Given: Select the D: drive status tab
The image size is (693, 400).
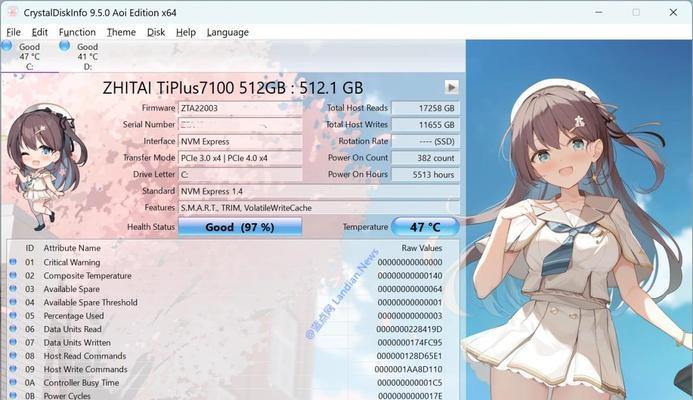Looking at the screenshot, I should [88, 56].
